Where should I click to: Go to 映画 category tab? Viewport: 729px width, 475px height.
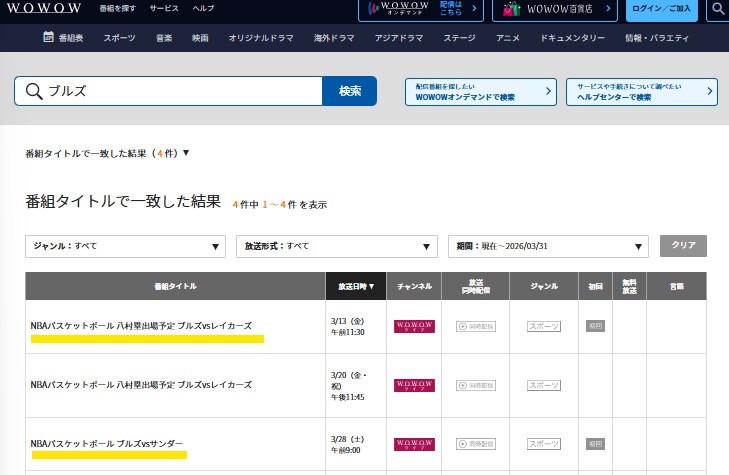click(x=200, y=38)
